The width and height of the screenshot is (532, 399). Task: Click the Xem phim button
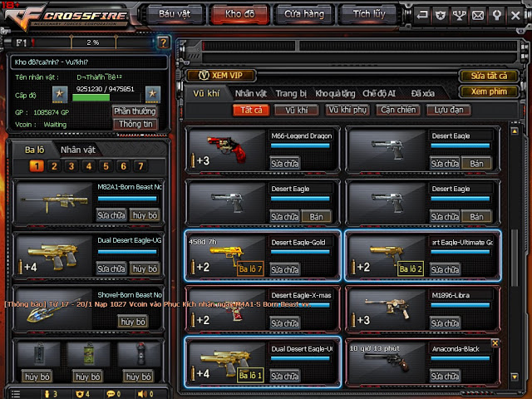click(x=489, y=91)
